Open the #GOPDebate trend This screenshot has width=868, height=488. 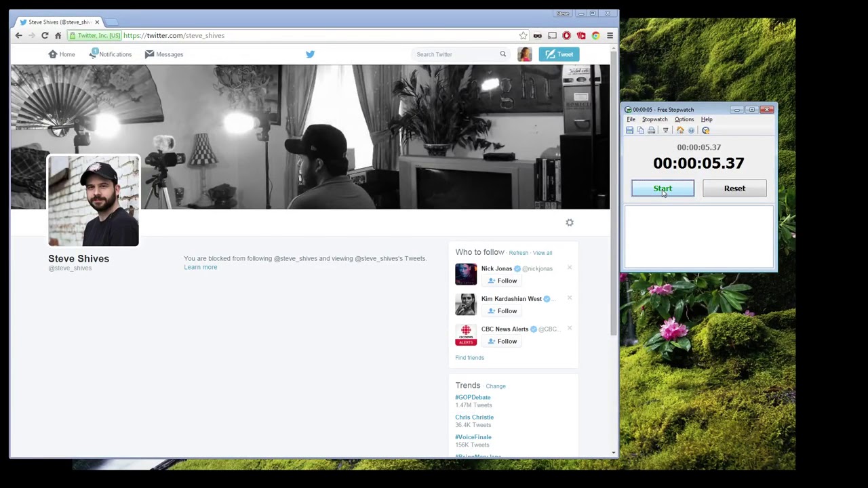click(473, 397)
